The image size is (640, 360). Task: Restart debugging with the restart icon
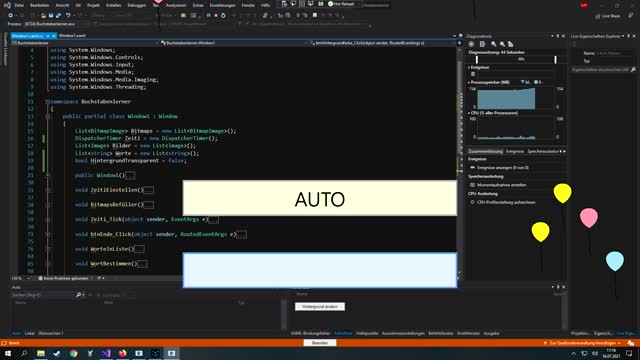pos(223,16)
